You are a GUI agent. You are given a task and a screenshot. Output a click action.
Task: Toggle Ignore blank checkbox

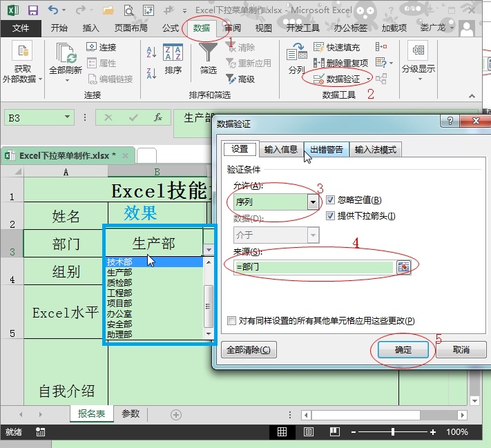(330, 199)
